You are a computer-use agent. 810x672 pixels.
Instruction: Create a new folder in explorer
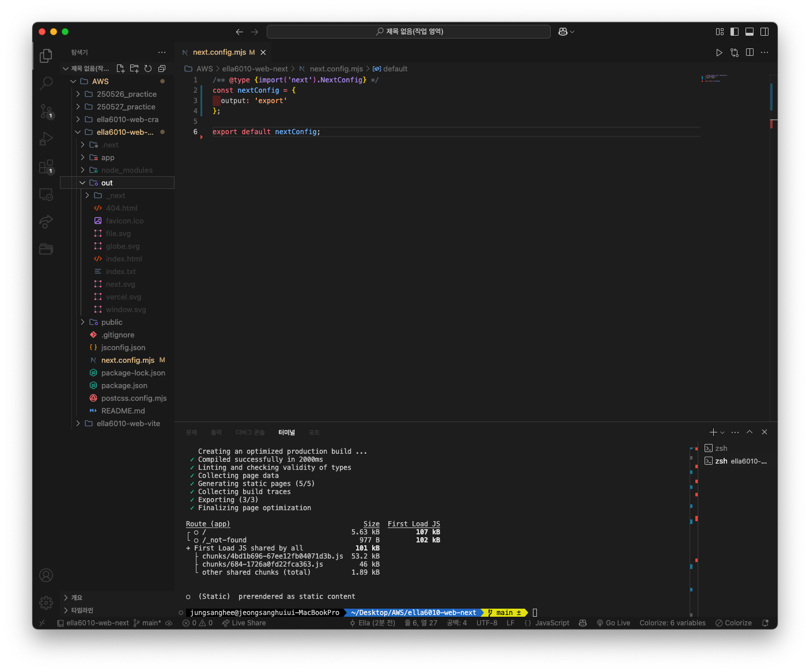tap(134, 69)
